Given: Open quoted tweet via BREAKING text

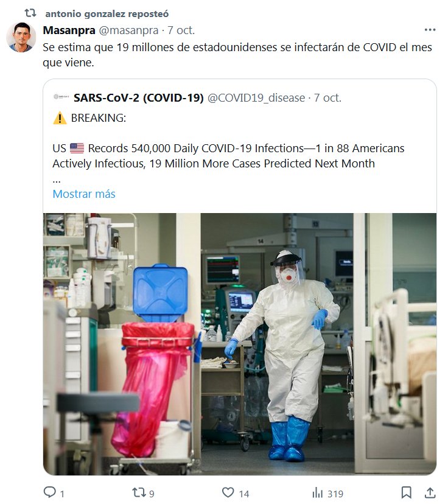Looking at the screenshot, I should pyautogui.click(x=99, y=118).
